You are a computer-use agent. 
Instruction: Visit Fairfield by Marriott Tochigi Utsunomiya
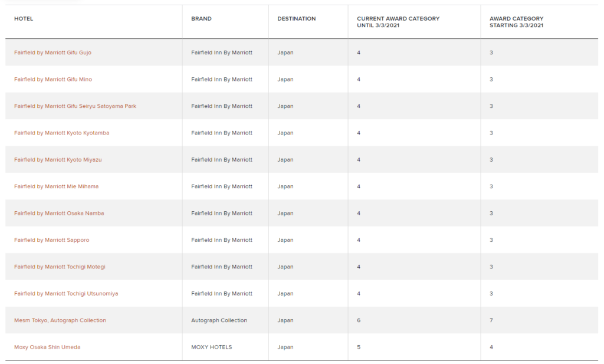point(66,294)
